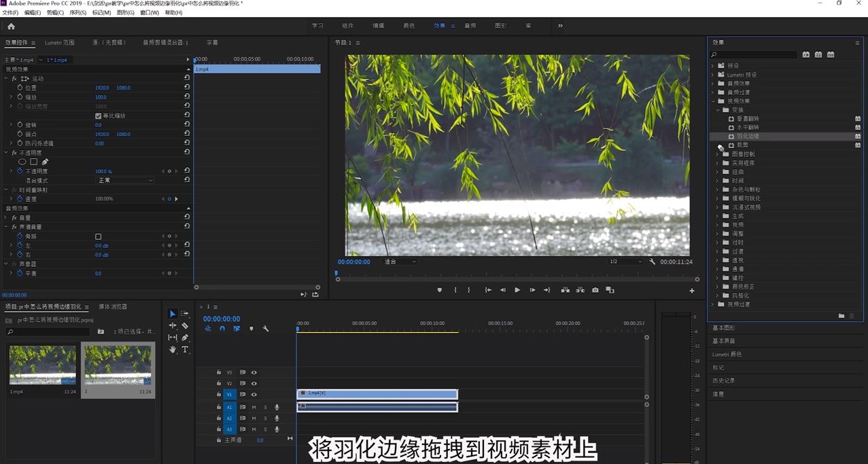The image size is (868, 464).
Task: Open the Lumetri 颜色 panel
Action: point(727,355)
